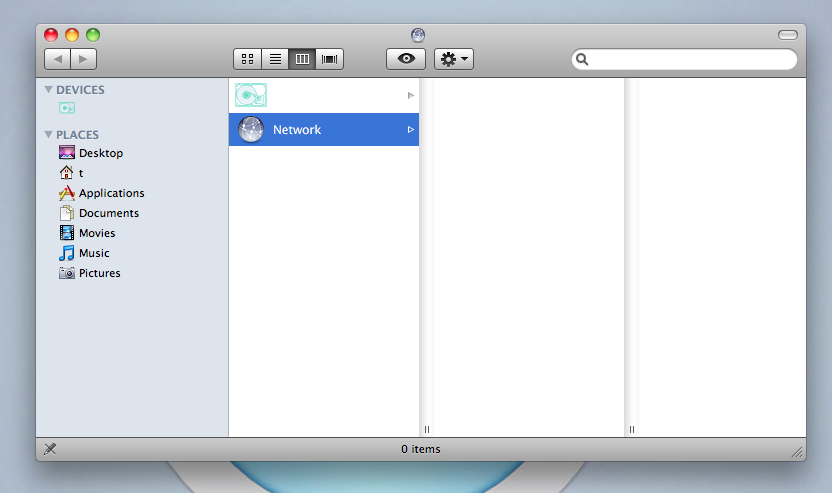This screenshot has height=493, width=832.
Task: Expand the Network row arrow
Action: click(x=411, y=129)
